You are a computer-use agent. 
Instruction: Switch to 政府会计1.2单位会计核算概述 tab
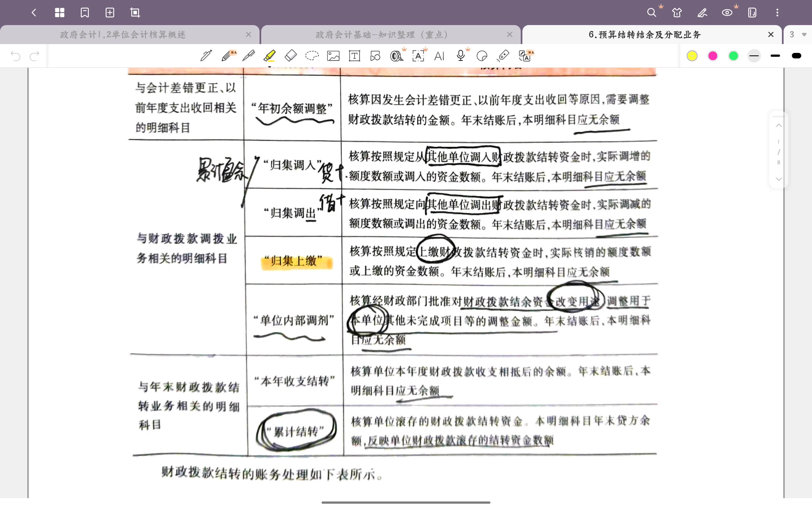coord(123,34)
